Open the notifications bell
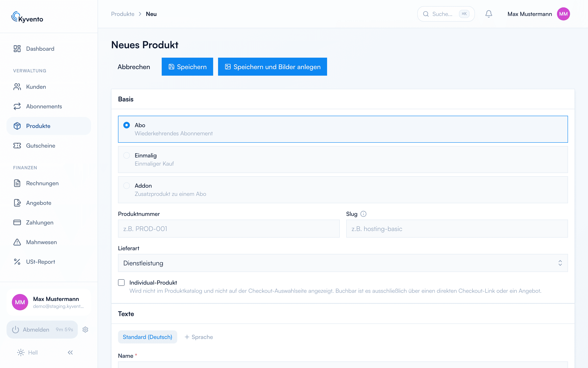588x368 pixels. [489, 14]
